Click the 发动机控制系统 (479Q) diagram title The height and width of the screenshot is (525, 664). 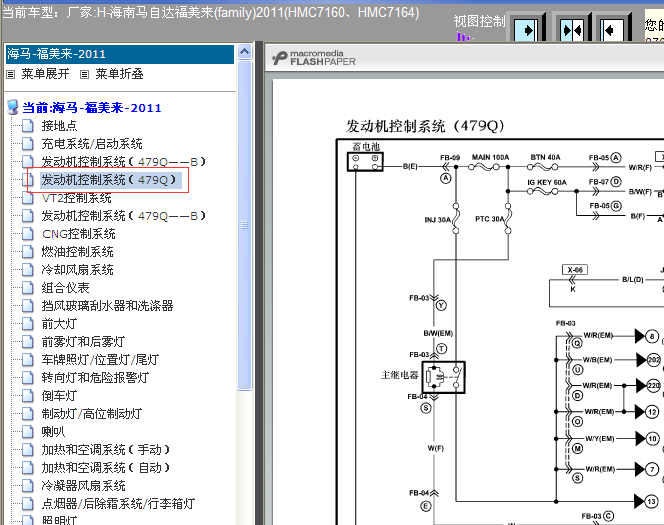(425, 126)
